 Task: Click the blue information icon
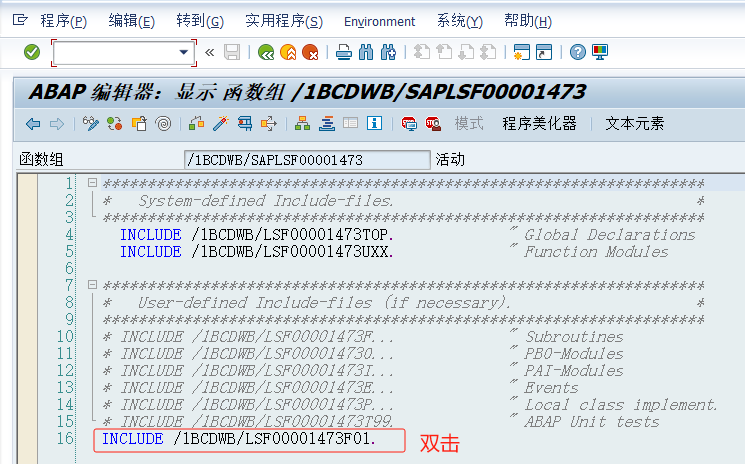[374, 123]
